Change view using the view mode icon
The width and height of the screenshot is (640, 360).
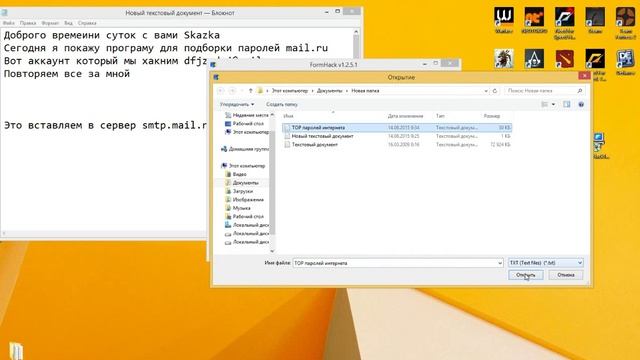tap(544, 104)
